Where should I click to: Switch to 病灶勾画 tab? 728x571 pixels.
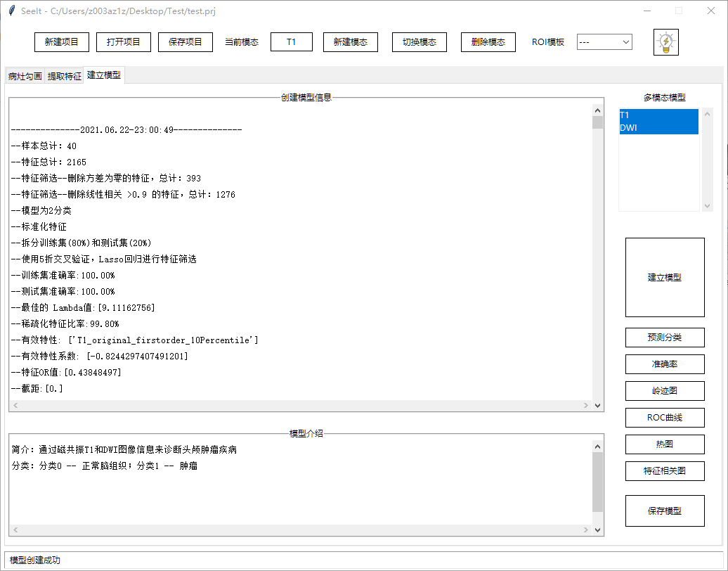point(25,76)
